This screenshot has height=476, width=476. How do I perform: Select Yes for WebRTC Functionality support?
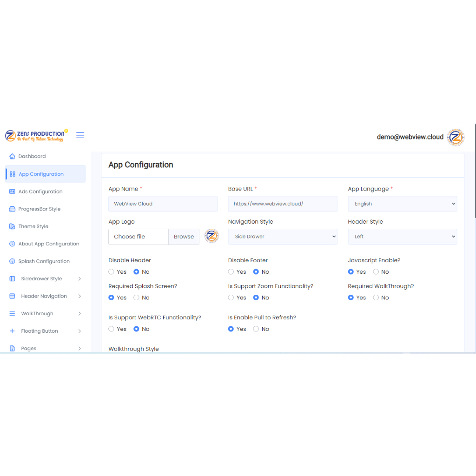point(112,329)
